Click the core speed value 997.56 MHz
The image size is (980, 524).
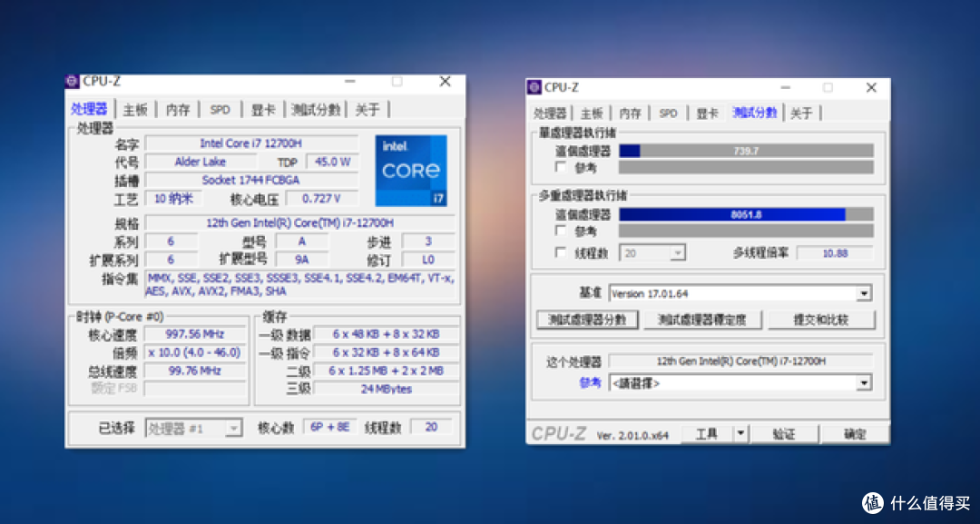195,334
